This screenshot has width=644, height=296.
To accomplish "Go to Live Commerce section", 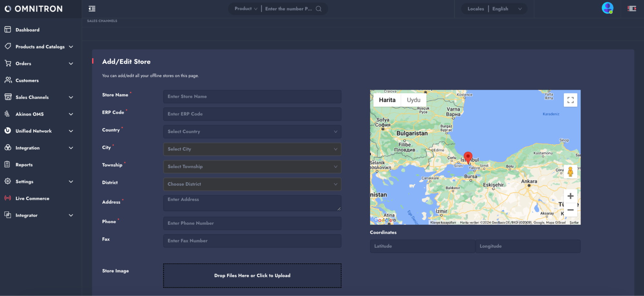I will point(32,198).
